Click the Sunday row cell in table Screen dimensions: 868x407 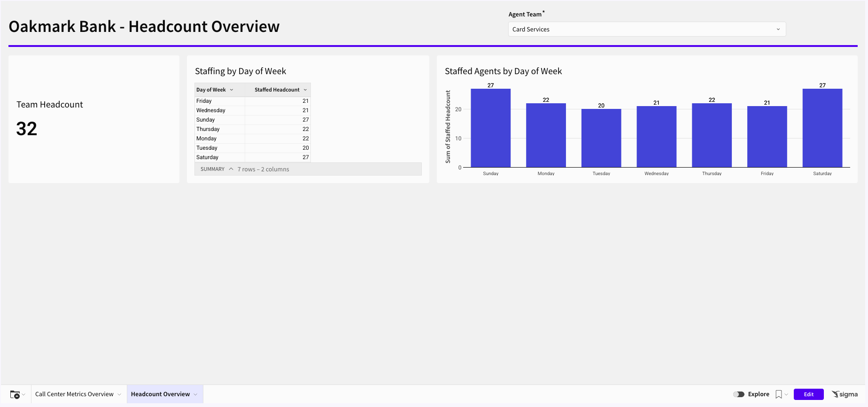pyautogui.click(x=220, y=120)
